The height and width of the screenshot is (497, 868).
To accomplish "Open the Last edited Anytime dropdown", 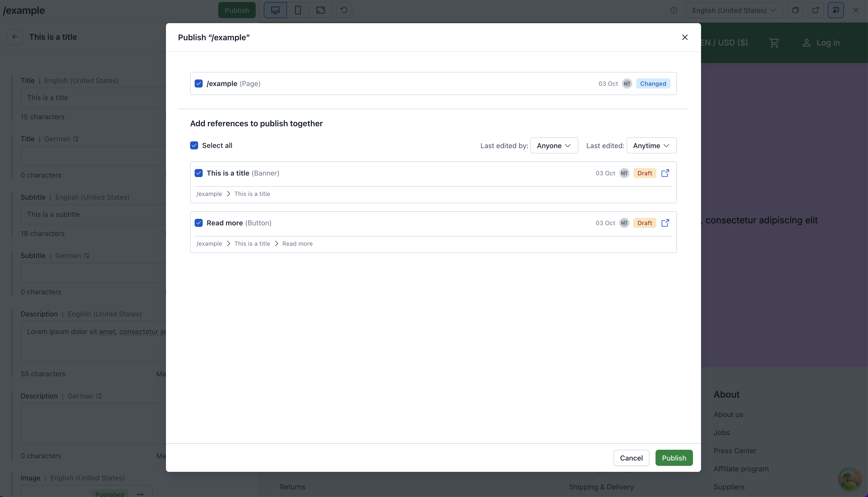I will click(x=651, y=145).
